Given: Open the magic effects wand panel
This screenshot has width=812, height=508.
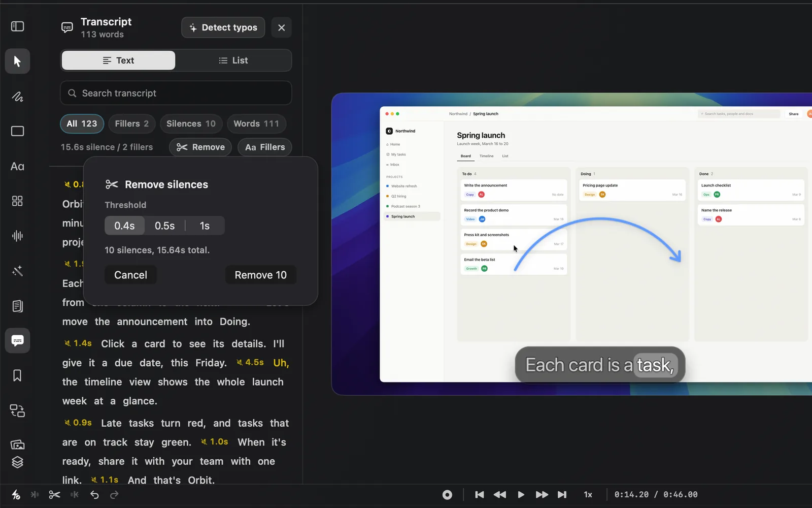Looking at the screenshot, I should pyautogui.click(x=17, y=271).
